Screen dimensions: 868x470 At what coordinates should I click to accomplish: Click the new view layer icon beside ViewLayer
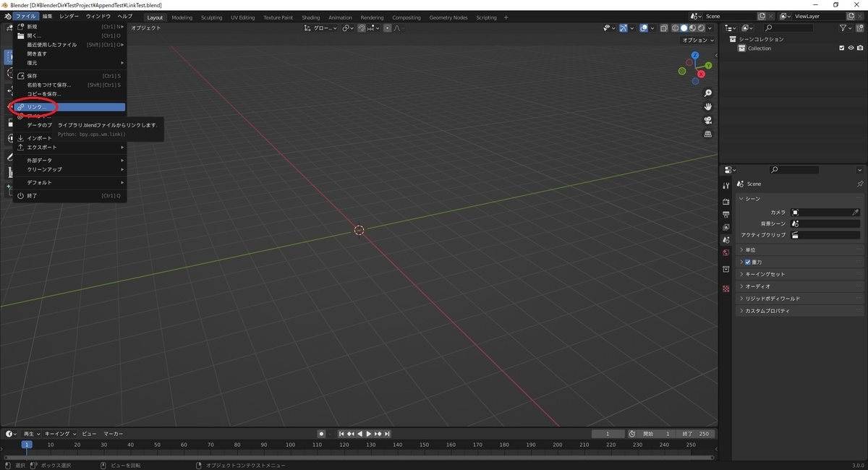(x=851, y=16)
